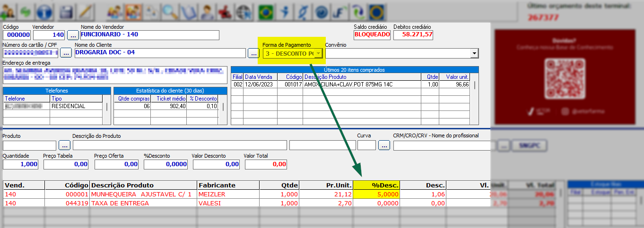This screenshot has height=228, width=644.
Task: Click the ellipsis button next to Produto field
Action: (x=64, y=145)
